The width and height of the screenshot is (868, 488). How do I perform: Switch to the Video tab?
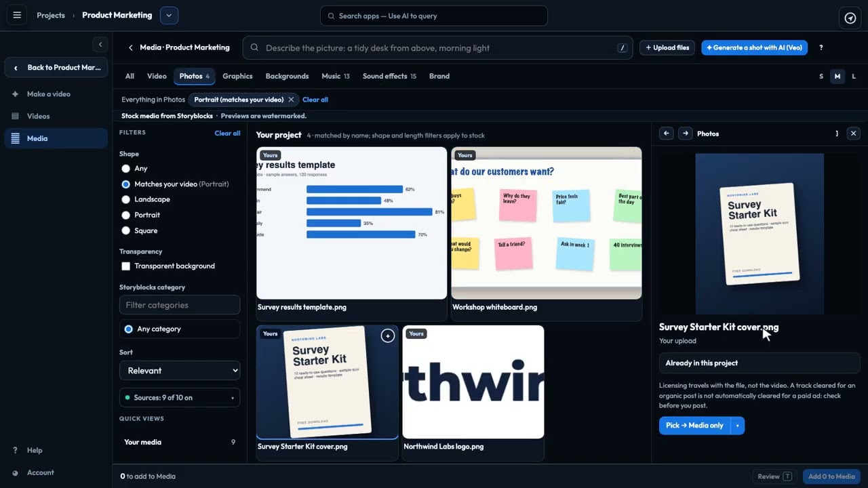[157, 76]
